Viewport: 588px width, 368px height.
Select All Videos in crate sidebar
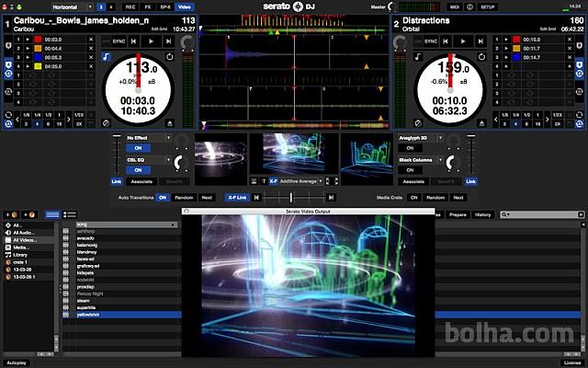pyautogui.click(x=28, y=240)
